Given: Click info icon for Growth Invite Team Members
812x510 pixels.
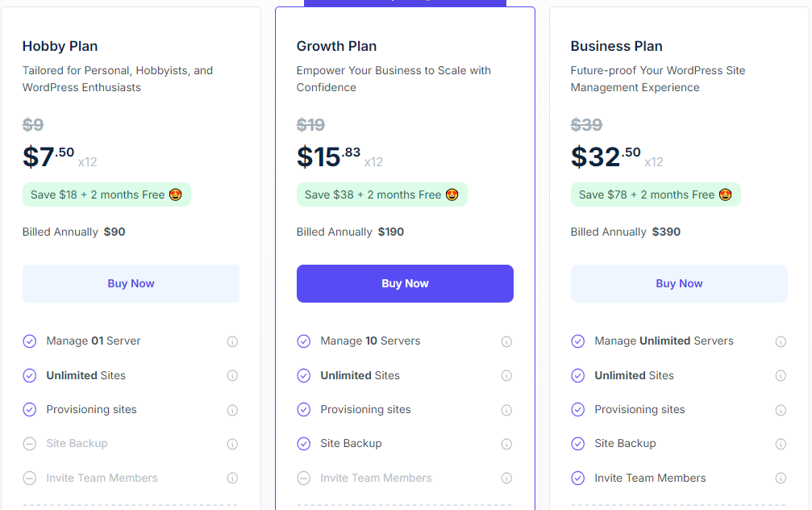Looking at the screenshot, I should click(x=506, y=479).
